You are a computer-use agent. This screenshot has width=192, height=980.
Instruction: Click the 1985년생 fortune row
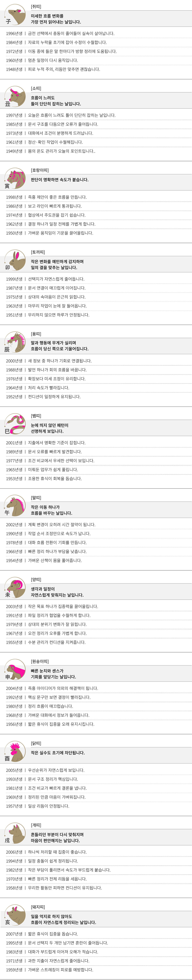(x=52, y=124)
